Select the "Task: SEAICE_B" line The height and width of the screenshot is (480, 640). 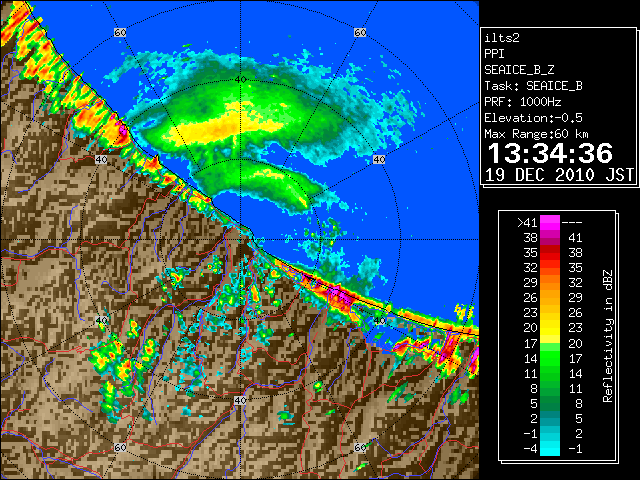coord(533,86)
